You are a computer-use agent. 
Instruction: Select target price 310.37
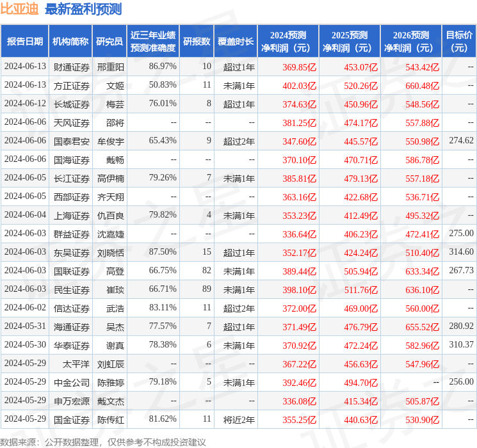coord(462,344)
